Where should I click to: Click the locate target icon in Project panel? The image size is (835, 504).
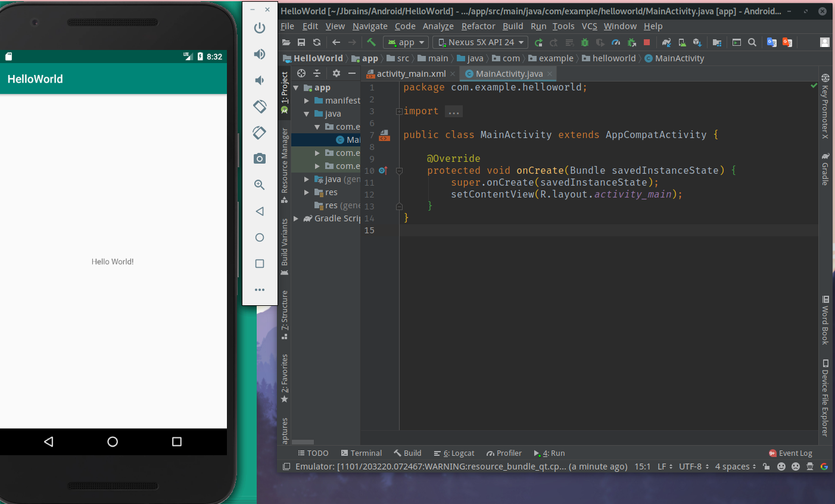[301, 73]
